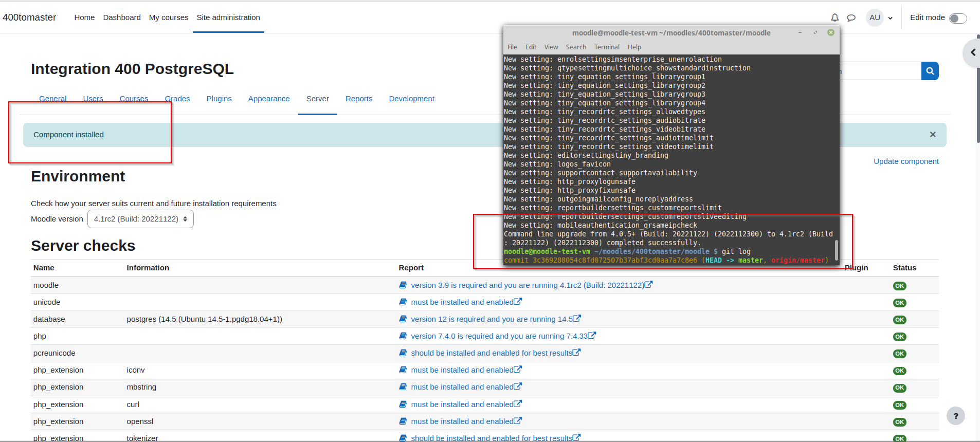Click book icon in pcreunicode report row
The width and height of the screenshot is (980, 442).
click(x=403, y=353)
